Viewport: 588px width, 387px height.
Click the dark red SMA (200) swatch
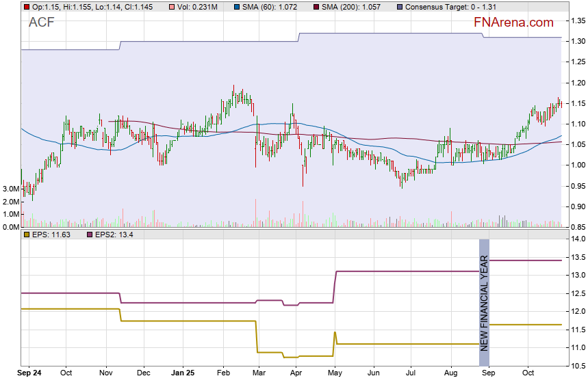[x=317, y=6]
